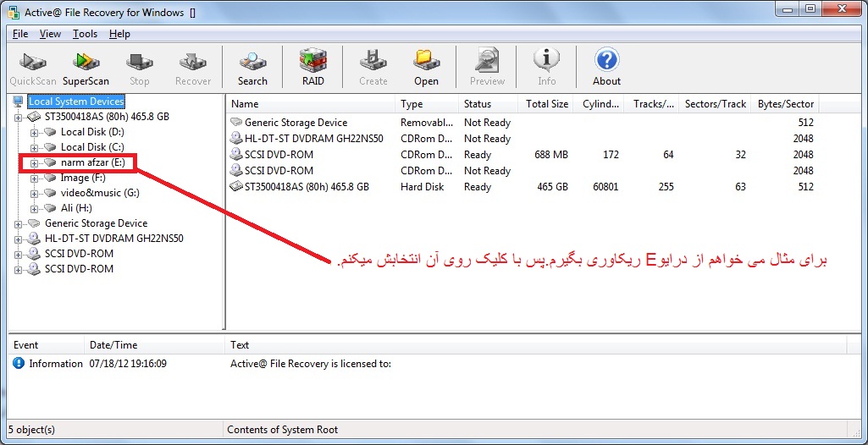Click 'Active@ File Recovery is licensed to:' text
Screen dimensions: 868x445
coord(311,363)
